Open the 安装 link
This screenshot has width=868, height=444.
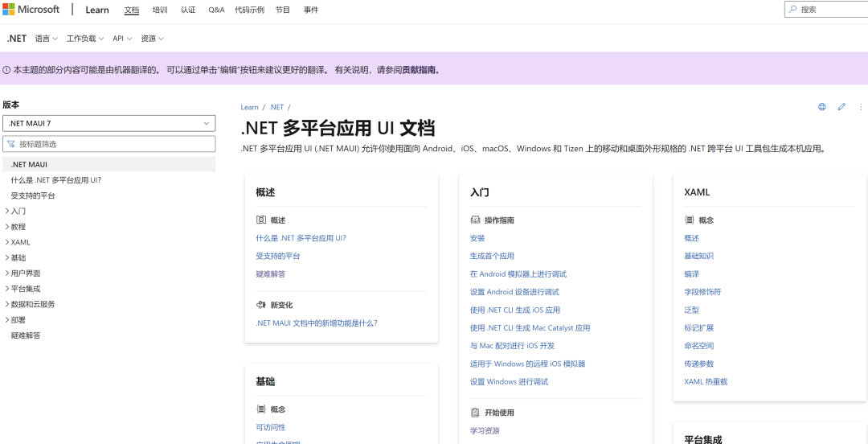coord(477,238)
